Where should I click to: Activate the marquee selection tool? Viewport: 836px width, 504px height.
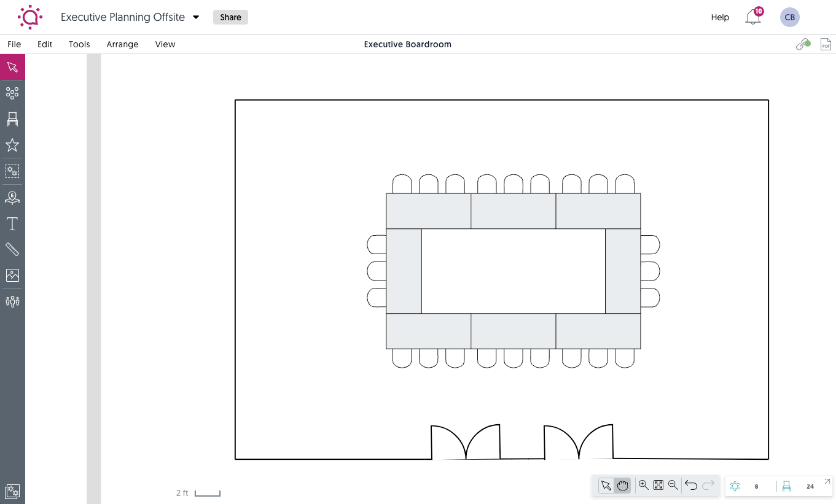[12, 171]
